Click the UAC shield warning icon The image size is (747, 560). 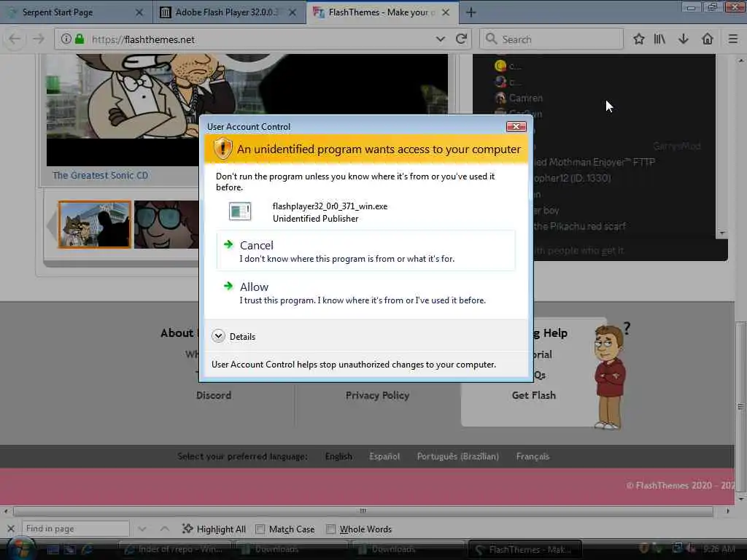tap(222, 149)
